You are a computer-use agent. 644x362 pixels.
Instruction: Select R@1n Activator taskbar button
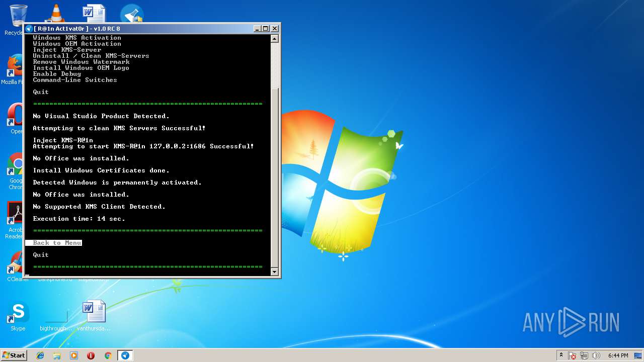tap(125, 355)
